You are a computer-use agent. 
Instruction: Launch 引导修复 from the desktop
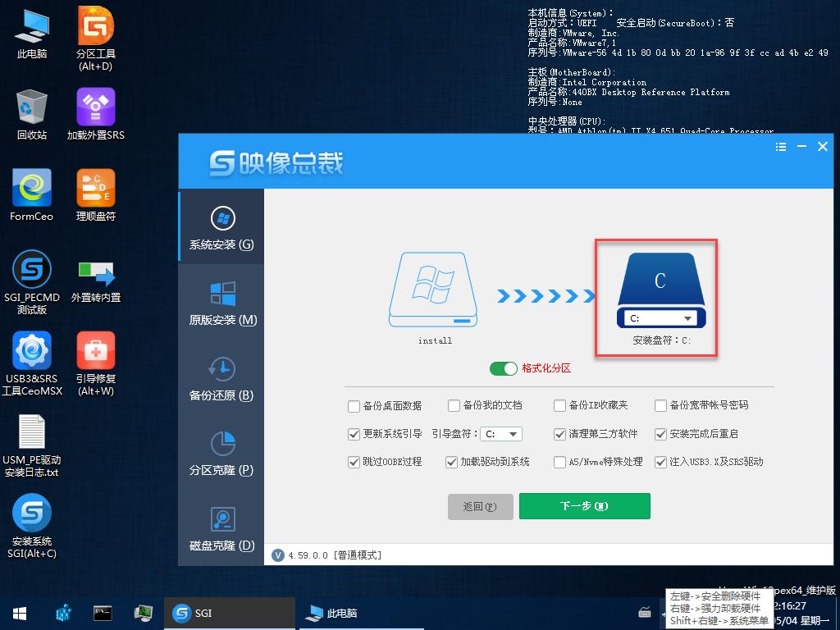tap(94, 349)
